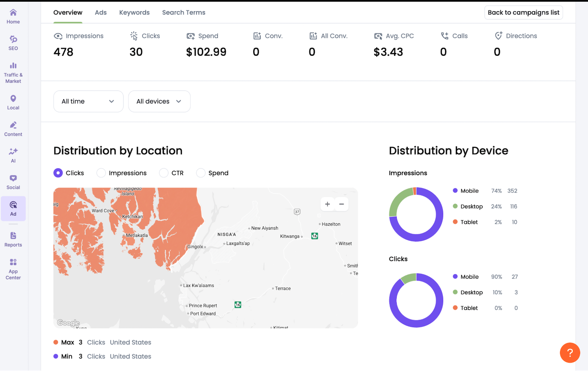
Task: Open the AI tools sidebar item
Action: point(13,154)
